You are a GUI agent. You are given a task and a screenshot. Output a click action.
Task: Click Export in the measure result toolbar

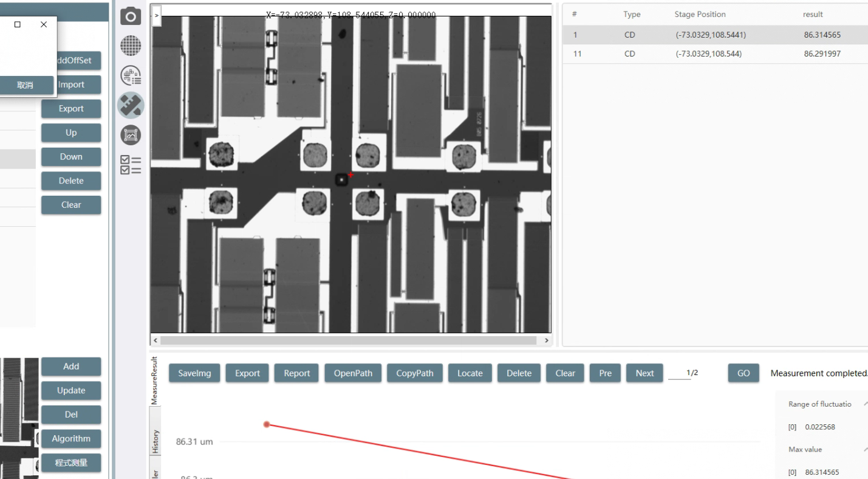[247, 373]
